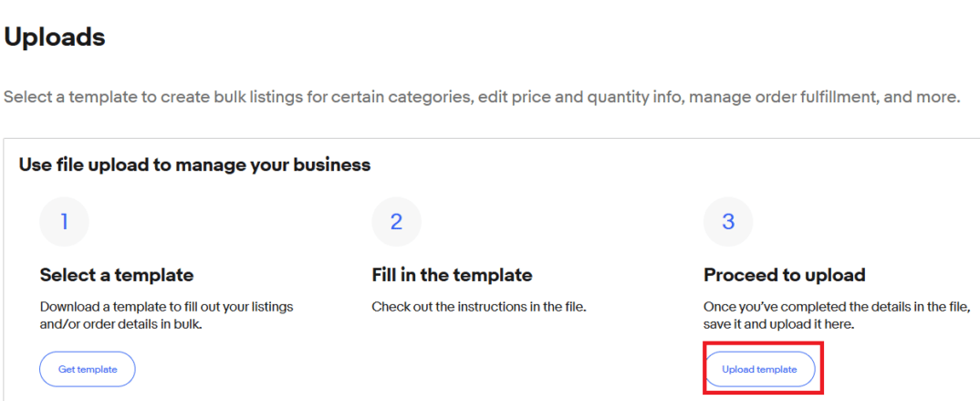This screenshot has height=401, width=980.
Task: Click the Get template button
Action: click(88, 369)
